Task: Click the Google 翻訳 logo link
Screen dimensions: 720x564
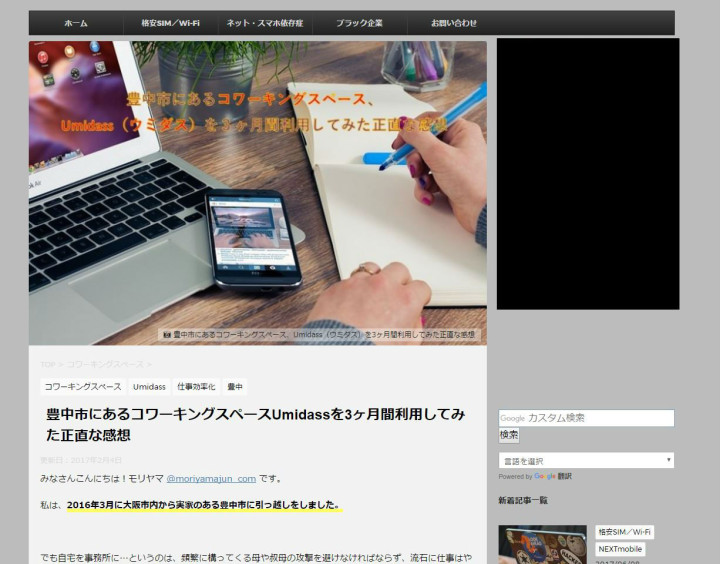Action: point(553,476)
